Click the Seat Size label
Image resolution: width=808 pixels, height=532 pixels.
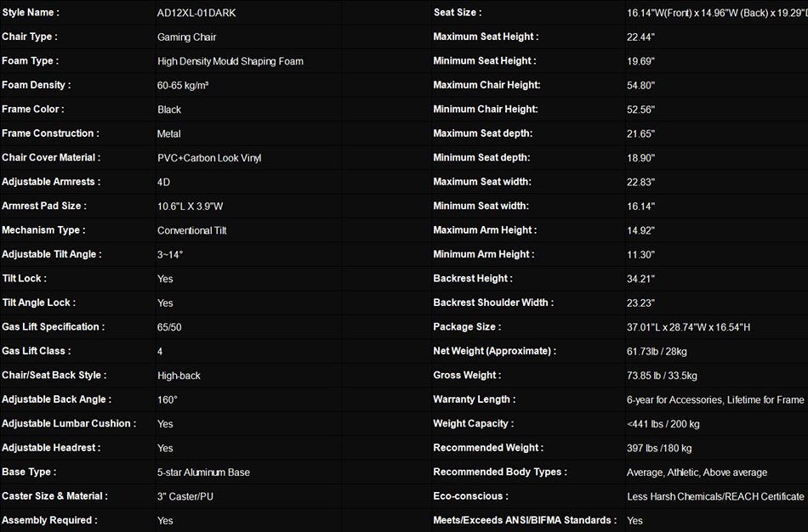pos(458,13)
